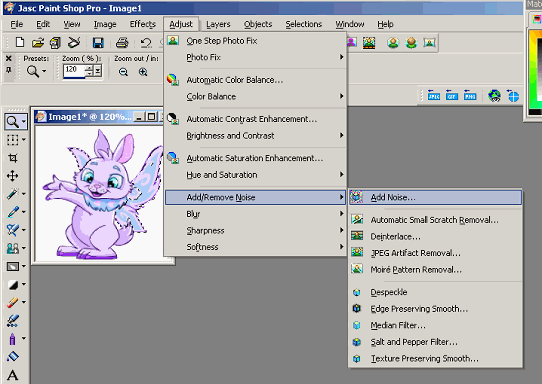This screenshot has height=384, width=542.
Task: Click the Open file folder icon
Action: point(38,43)
